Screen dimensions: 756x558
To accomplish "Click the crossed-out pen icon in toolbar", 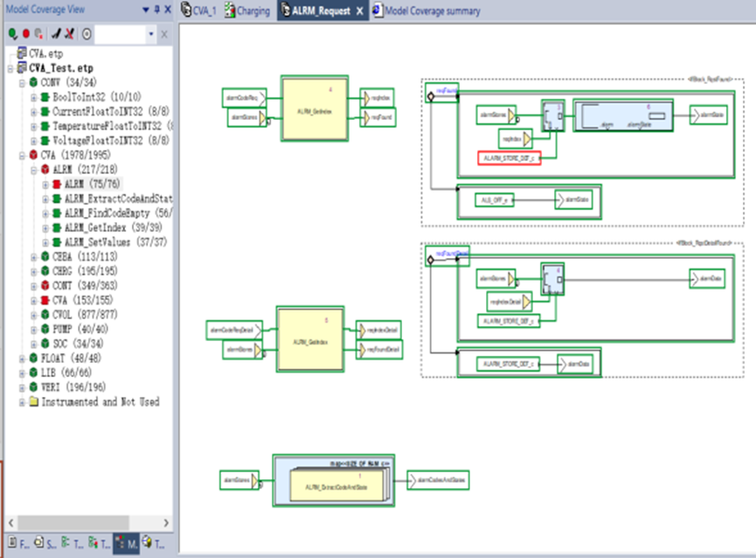I will (68, 33).
